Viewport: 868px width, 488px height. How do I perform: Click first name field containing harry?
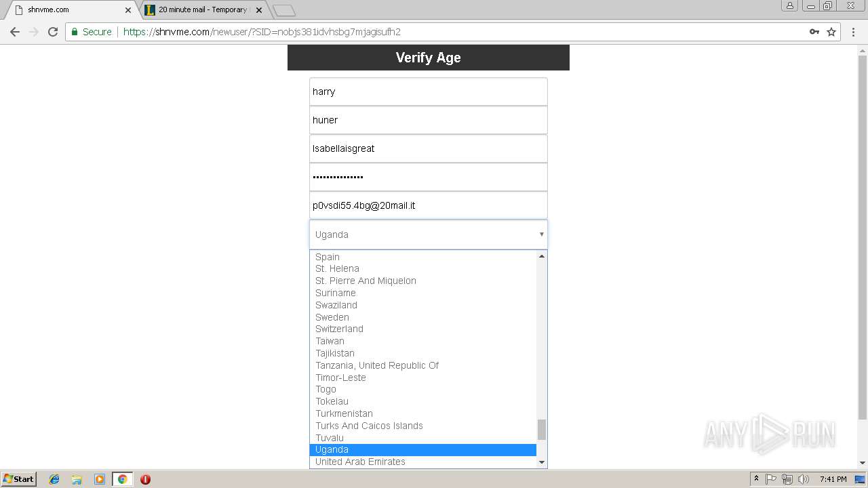pos(428,91)
